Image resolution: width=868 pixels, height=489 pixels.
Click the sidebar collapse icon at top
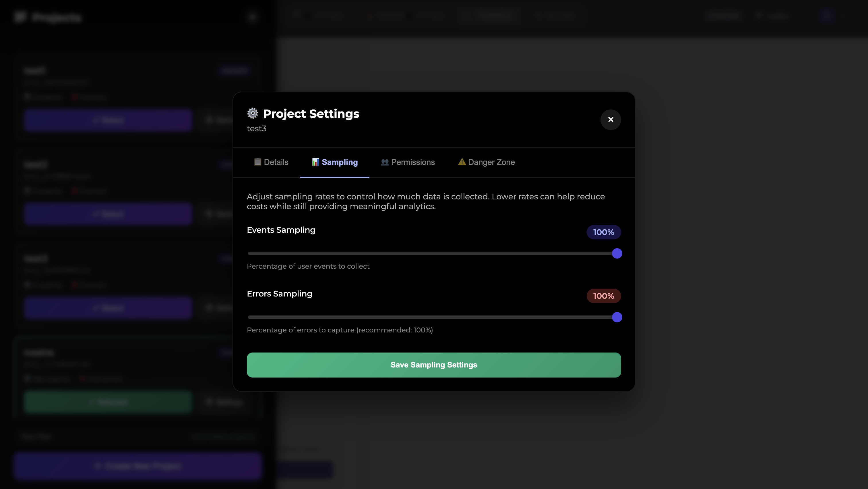(252, 17)
